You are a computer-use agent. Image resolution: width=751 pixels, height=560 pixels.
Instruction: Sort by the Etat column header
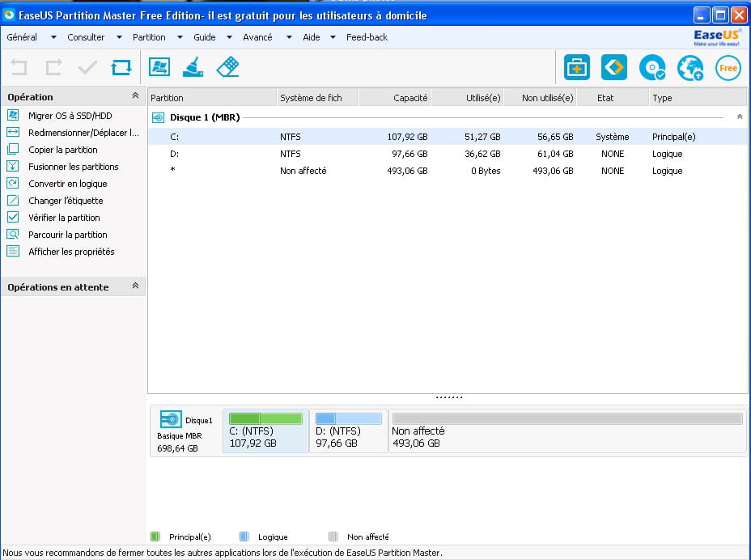click(613, 98)
